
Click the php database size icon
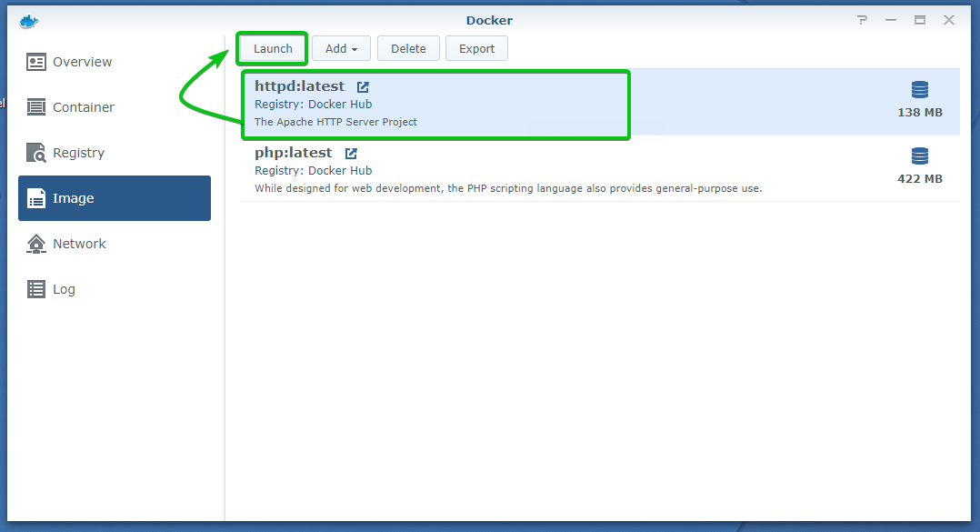919,156
